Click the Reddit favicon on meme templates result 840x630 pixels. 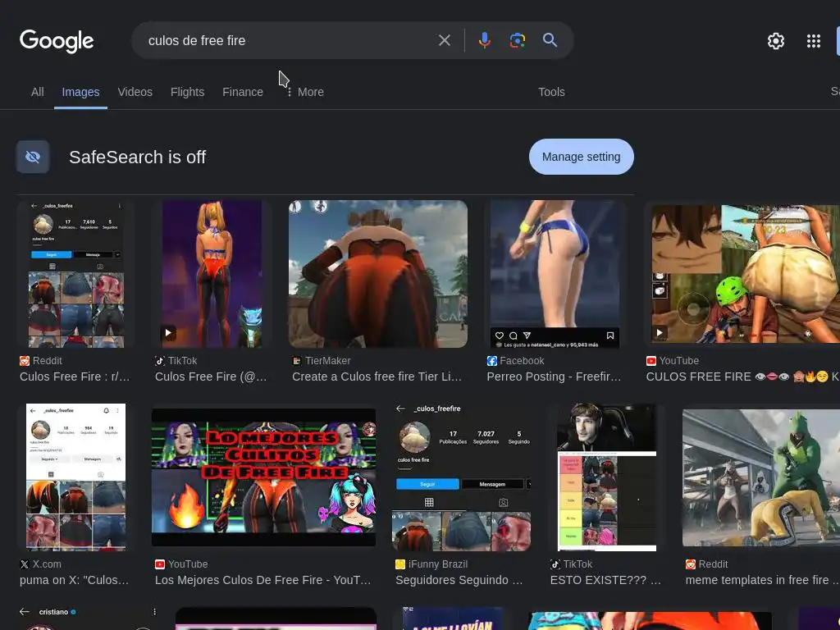point(691,564)
